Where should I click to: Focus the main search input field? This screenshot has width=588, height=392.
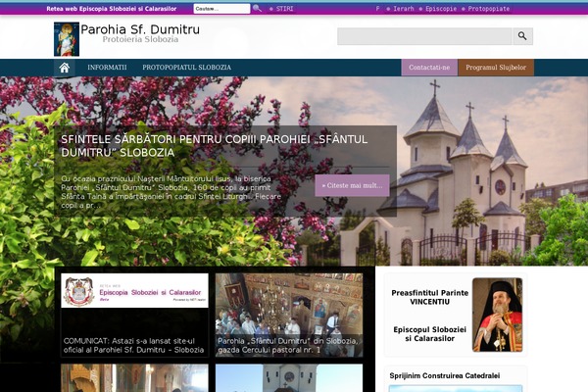(x=424, y=36)
